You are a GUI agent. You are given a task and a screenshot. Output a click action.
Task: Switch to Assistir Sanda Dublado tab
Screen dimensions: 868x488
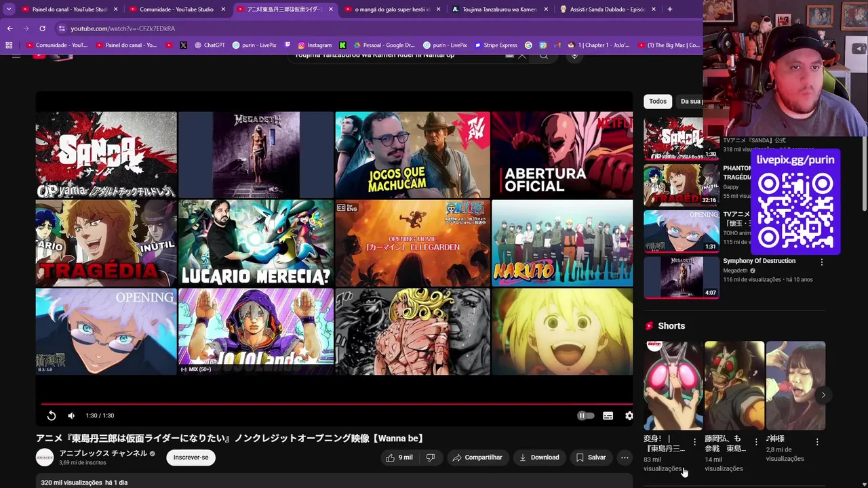pyautogui.click(x=606, y=9)
